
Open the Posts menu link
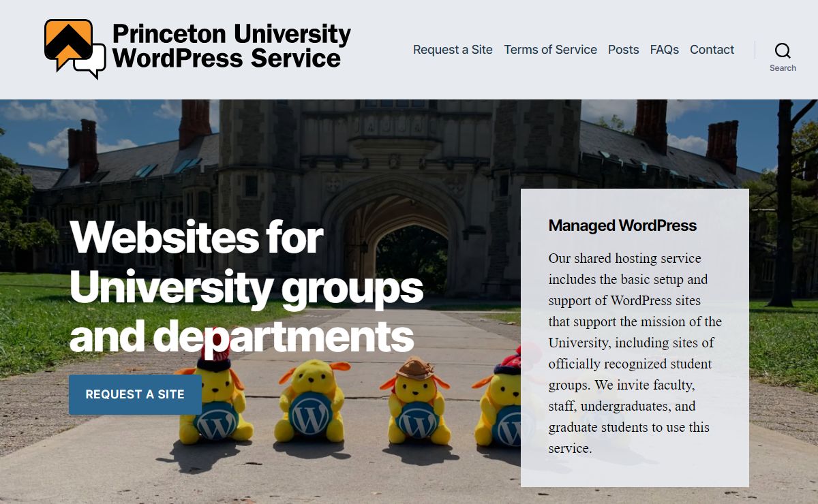(x=623, y=50)
